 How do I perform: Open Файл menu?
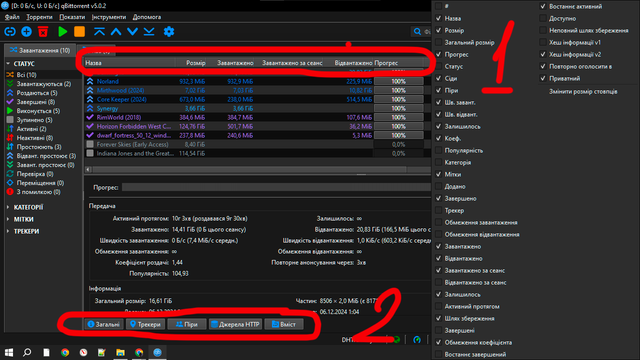pyautogui.click(x=12, y=17)
